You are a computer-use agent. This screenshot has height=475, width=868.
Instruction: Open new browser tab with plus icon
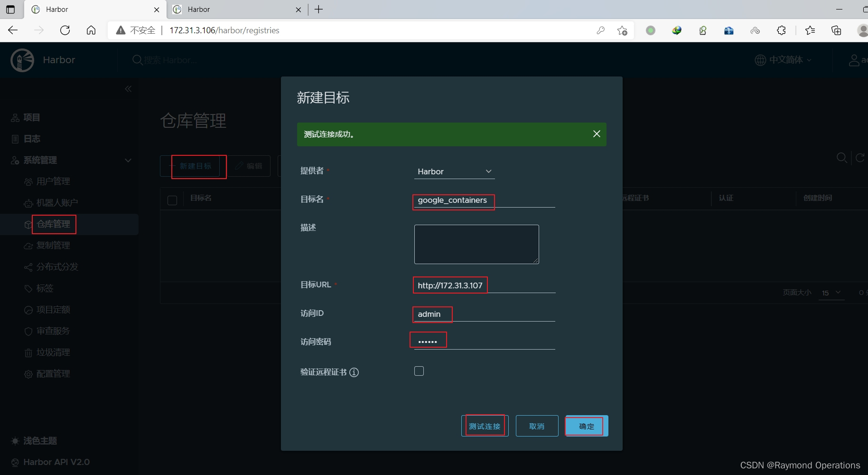click(x=319, y=9)
